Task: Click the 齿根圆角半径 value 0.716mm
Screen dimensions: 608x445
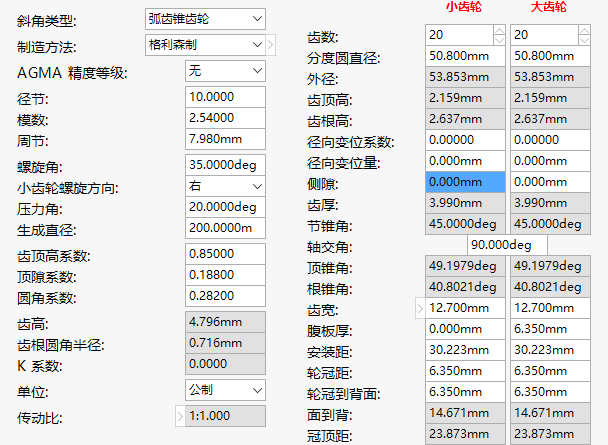Action: click(x=225, y=343)
